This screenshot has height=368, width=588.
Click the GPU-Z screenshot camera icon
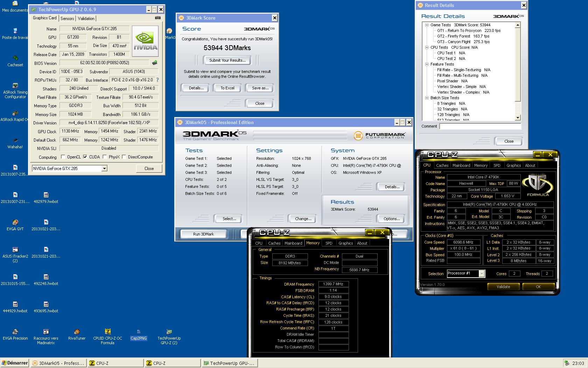pos(158,18)
